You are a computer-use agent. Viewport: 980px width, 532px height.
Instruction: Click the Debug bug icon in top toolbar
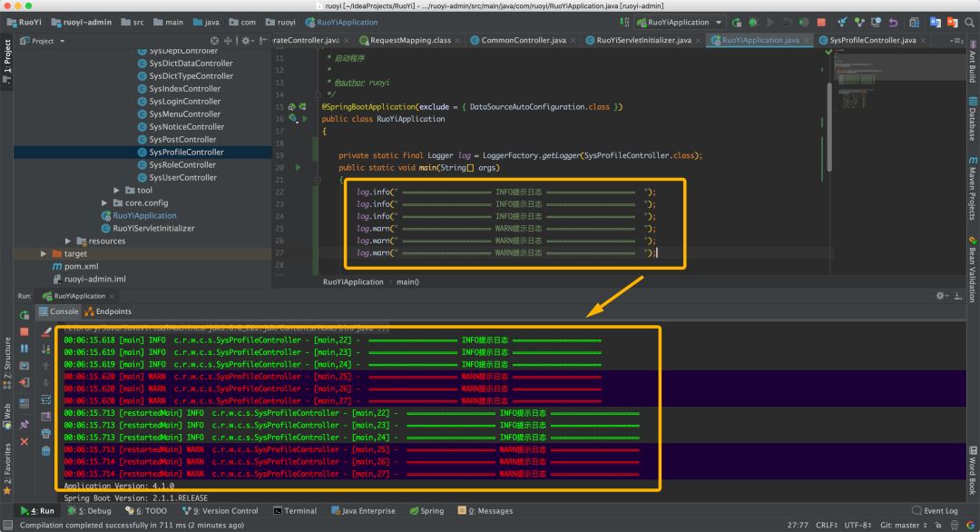(x=752, y=22)
